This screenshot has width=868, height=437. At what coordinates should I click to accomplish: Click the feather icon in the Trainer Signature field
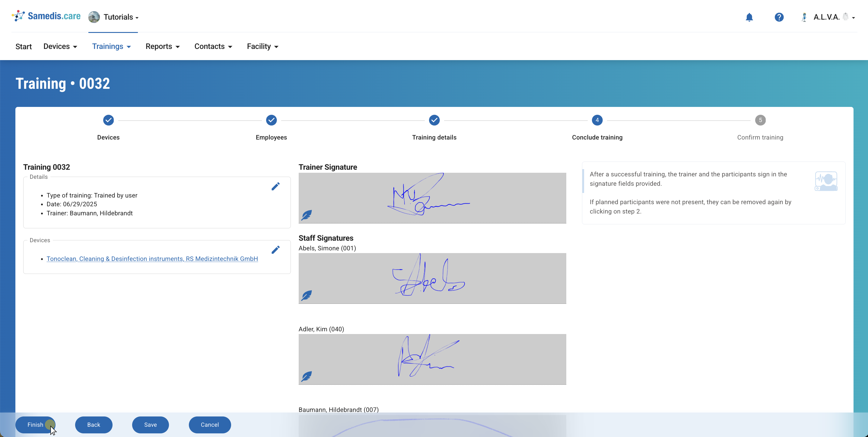click(307, 215)
